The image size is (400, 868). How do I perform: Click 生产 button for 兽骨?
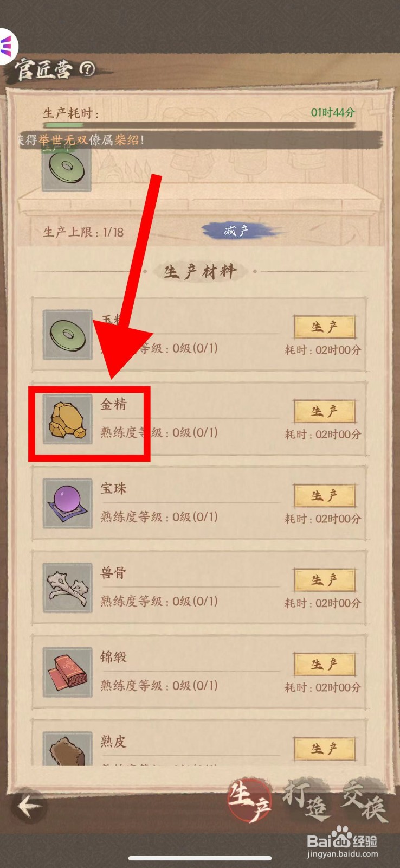325,580
